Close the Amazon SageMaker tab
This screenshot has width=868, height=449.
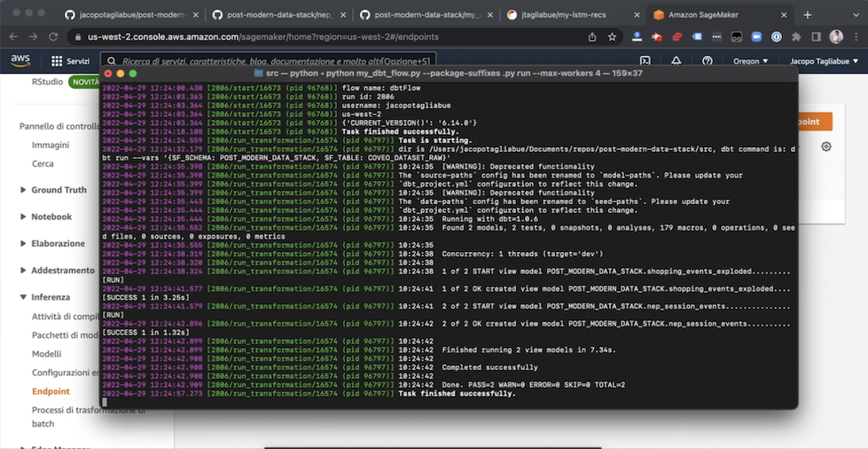click(x=784, y=15)
